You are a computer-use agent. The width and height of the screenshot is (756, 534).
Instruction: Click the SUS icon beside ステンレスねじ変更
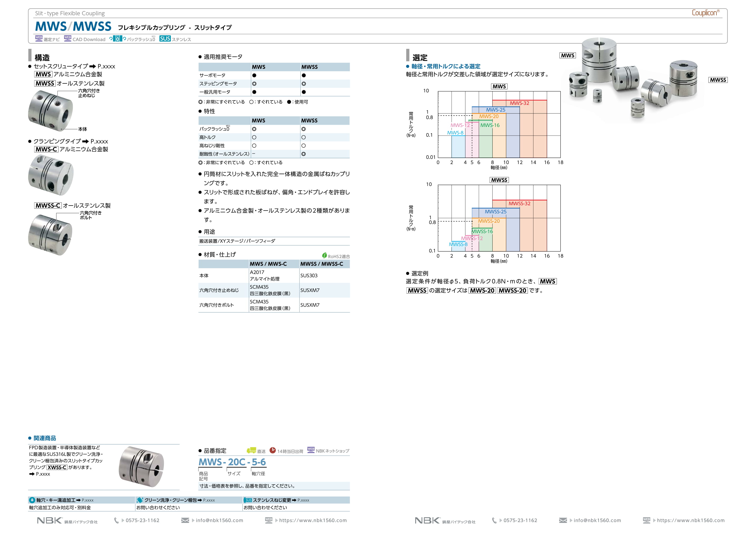click(x=248, y=500)
